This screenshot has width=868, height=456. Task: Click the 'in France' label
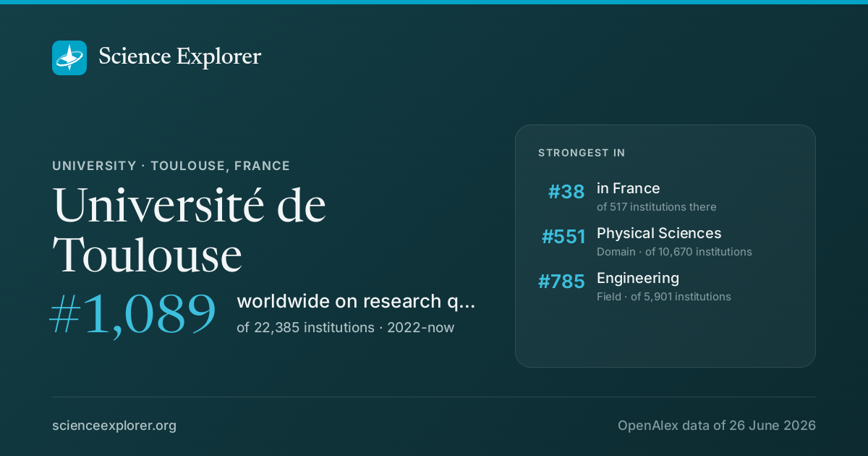point(628,188)
